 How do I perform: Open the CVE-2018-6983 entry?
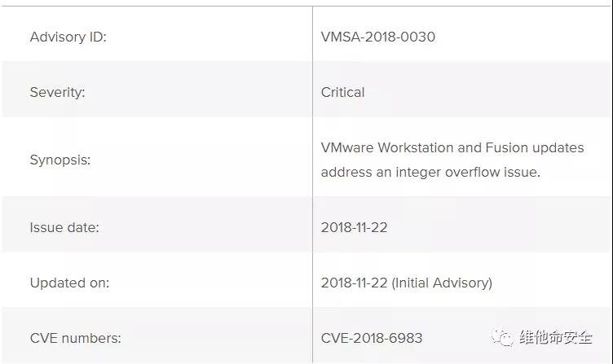click(x=372, y=337)
